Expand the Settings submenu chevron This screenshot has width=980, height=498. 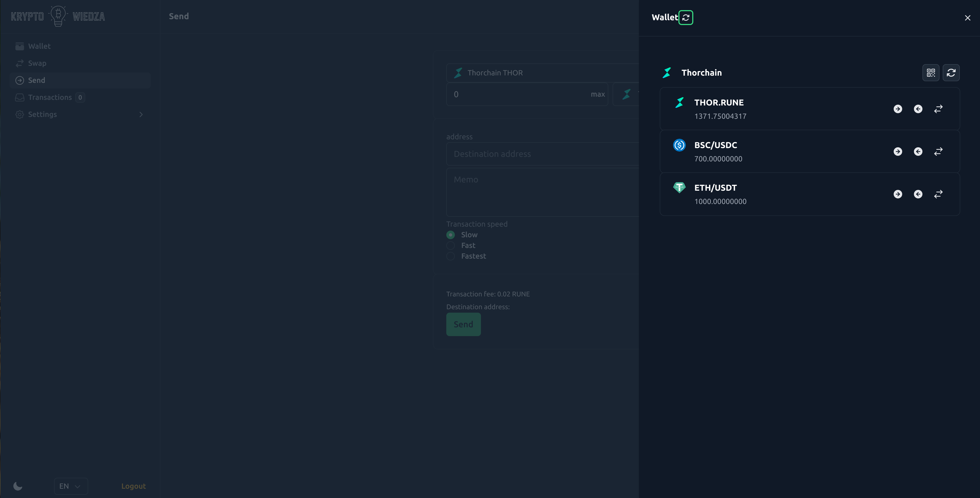141,115
